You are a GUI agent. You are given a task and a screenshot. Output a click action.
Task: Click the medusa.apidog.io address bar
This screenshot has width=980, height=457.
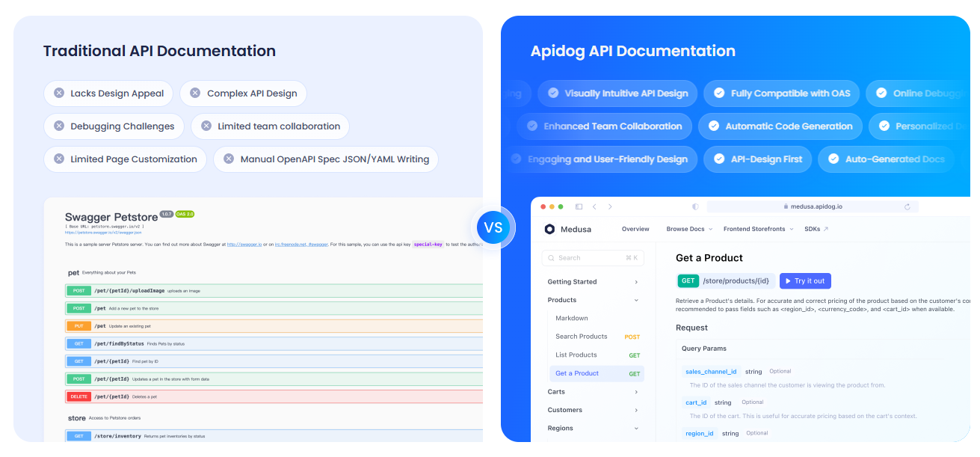point(813,206)
